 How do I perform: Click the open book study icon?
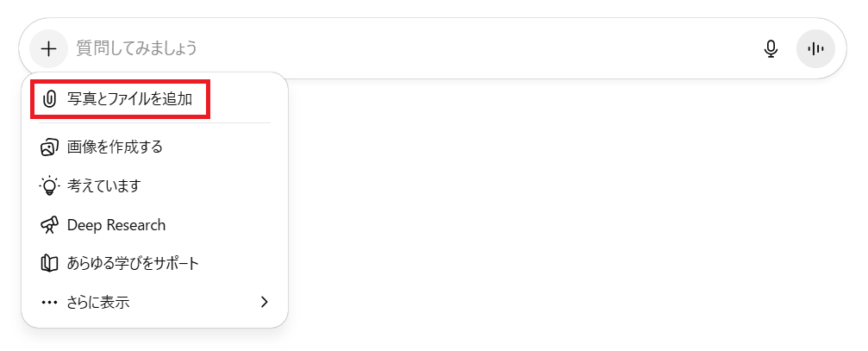pyautogui.click(x=49, y=262)
